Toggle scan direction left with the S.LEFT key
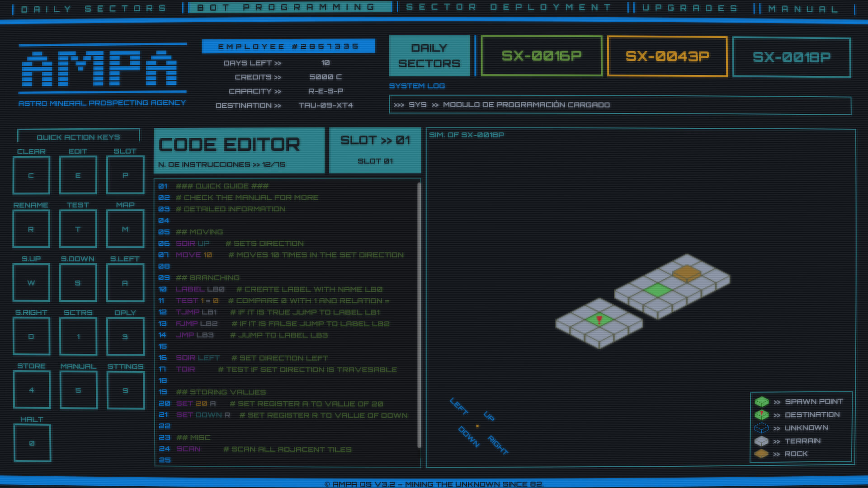The width and height of the screenshot is (868, 488). pyautogui.click(x=125, y=282)
